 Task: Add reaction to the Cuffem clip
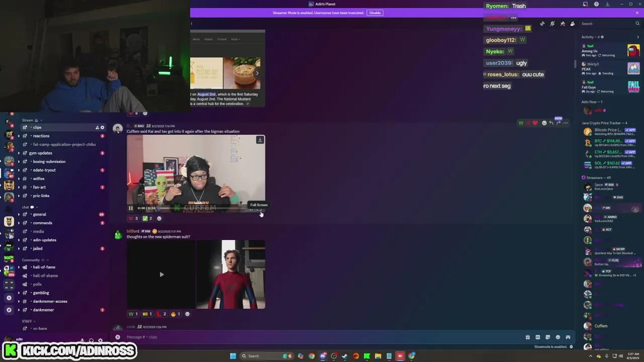159,218
